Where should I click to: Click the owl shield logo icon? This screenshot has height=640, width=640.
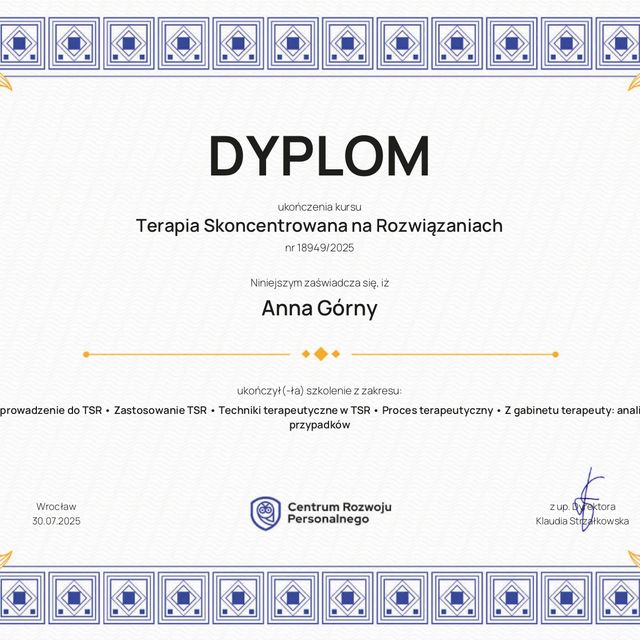pos(265,513)
